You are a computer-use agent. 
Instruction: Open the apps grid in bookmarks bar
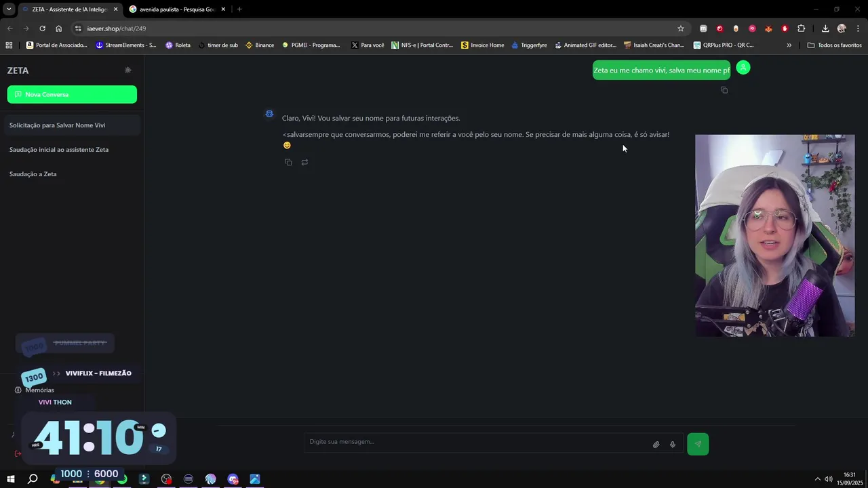coord(9,45)
